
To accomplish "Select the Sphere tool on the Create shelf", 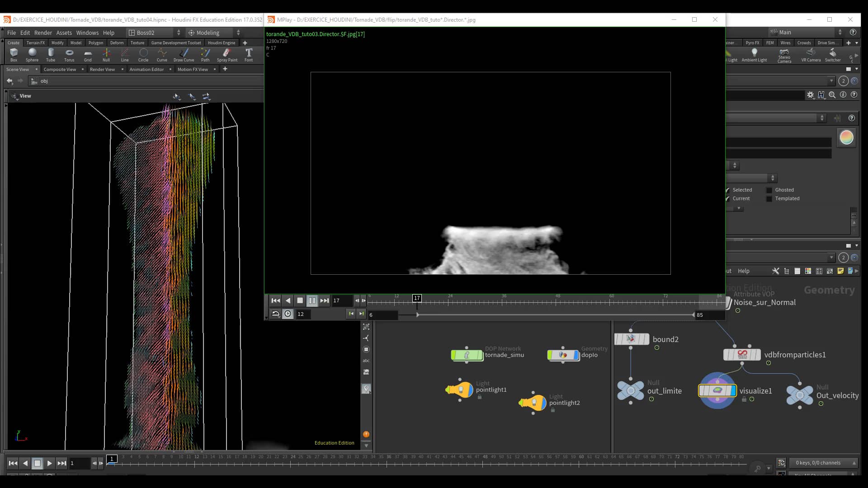I will coord(32,55).
